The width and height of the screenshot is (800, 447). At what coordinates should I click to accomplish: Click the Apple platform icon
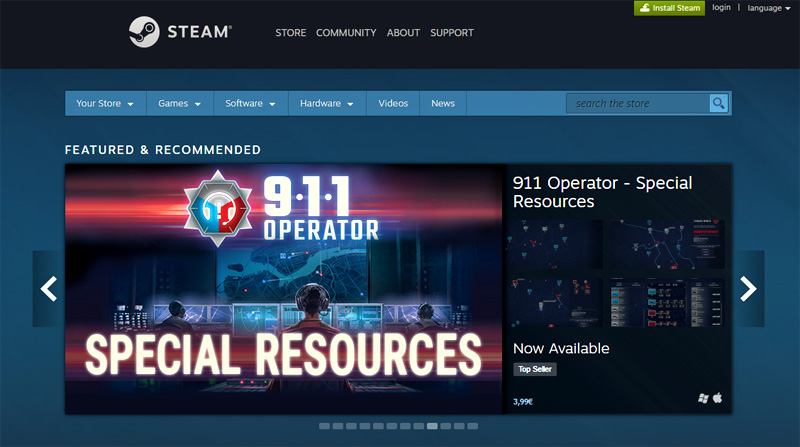(x=717, y=398)
